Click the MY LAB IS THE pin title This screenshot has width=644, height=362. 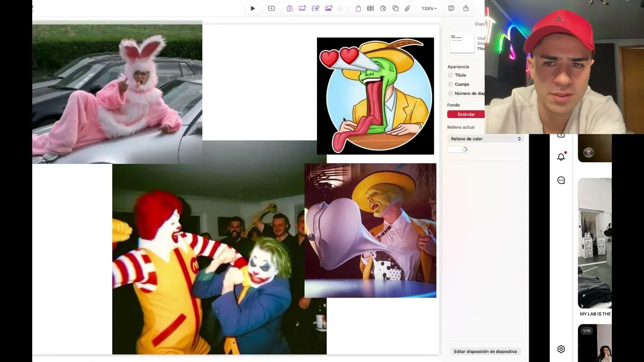(x=595, y=314)
